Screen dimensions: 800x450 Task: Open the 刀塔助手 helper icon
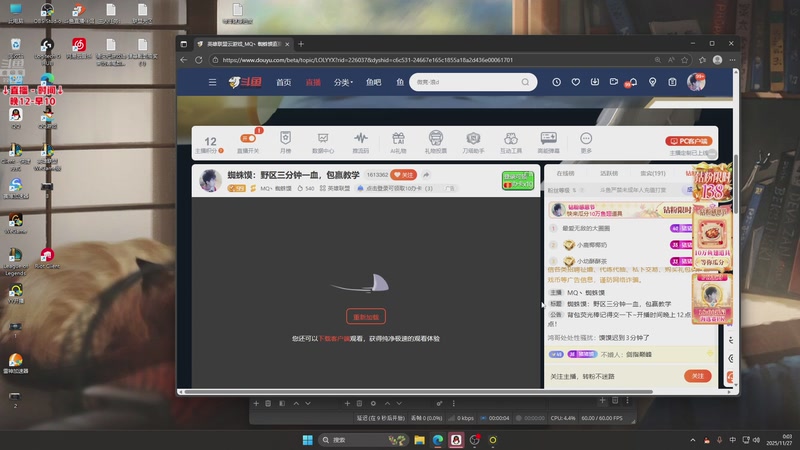point(473,142)
